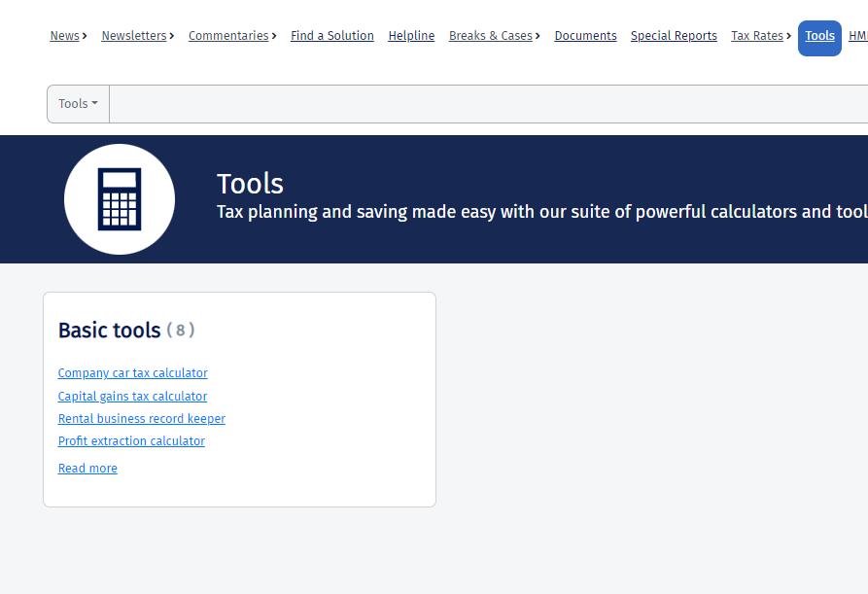Viewport: 868px width, 594px height.
Task: Go to Find a Solution
Action: pos(331,36)
